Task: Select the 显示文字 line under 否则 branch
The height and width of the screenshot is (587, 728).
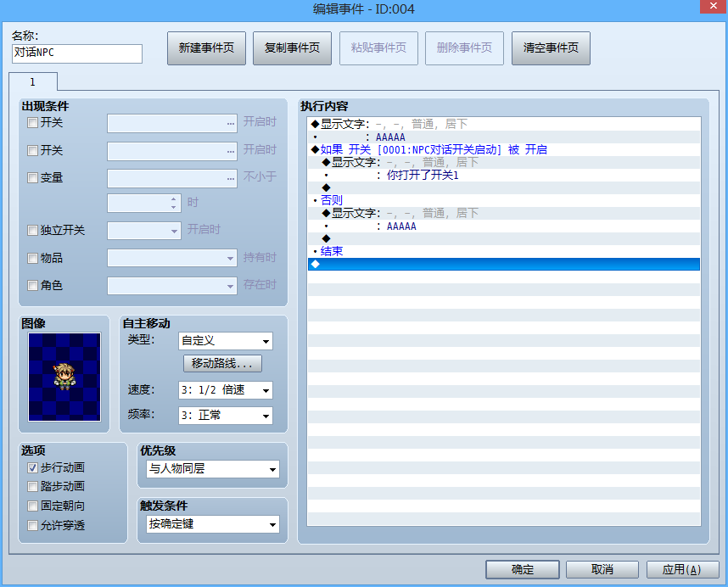Action: pyautogui.click(x=504, y=213)
